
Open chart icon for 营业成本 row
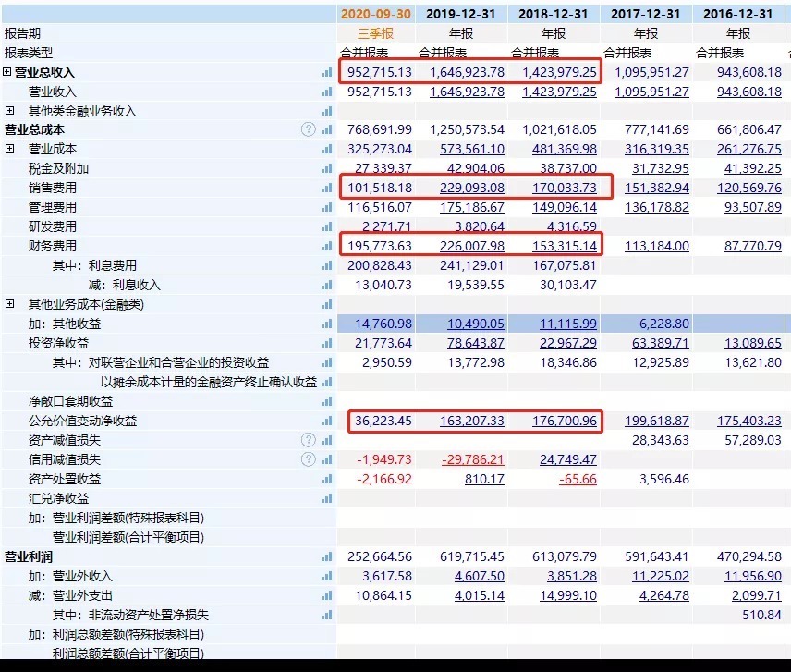point(327,150)
